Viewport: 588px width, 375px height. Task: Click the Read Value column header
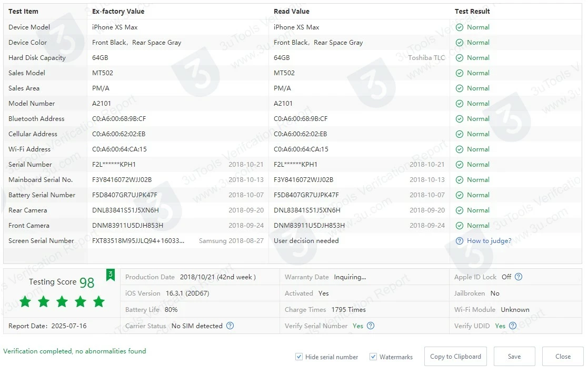coord(292,11)
